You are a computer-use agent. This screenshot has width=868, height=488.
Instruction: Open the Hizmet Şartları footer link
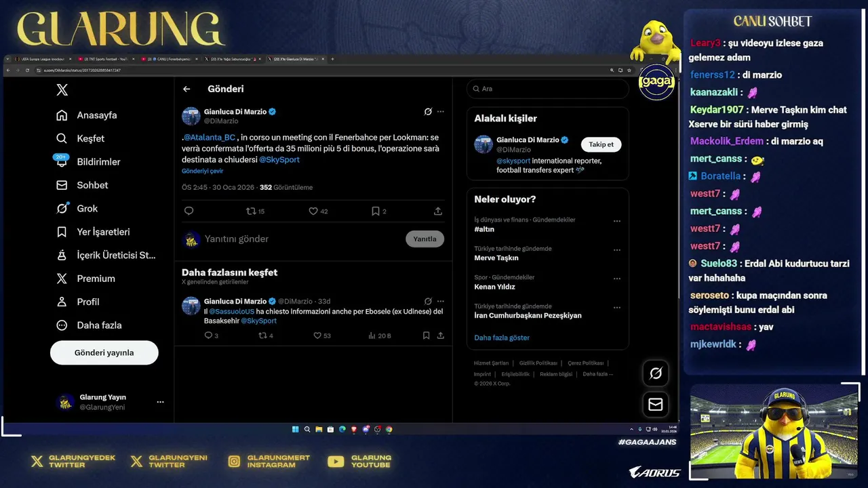pyautogui.click(x=491, y=363)
